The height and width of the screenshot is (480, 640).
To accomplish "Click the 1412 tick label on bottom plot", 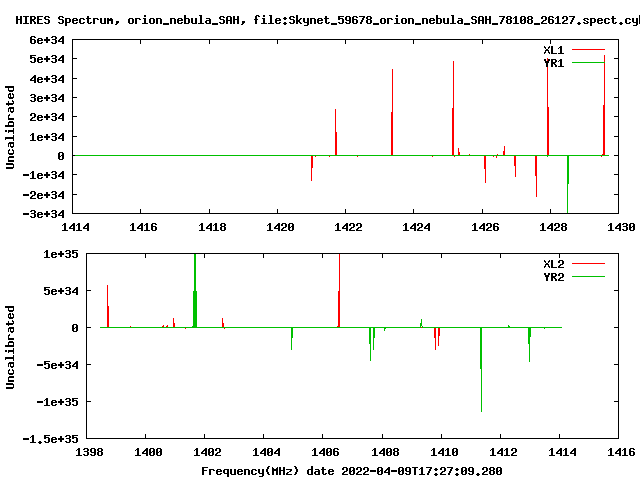I will tap(503, 452).
